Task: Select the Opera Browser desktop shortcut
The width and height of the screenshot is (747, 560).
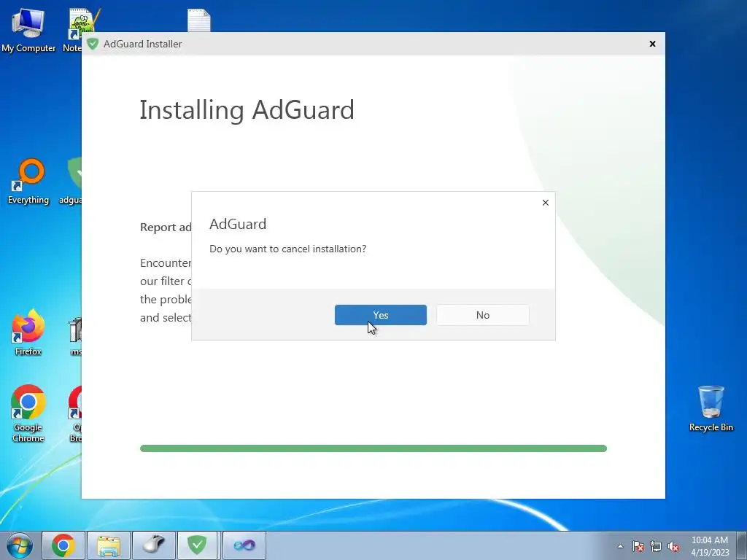Action: [75, 413]
